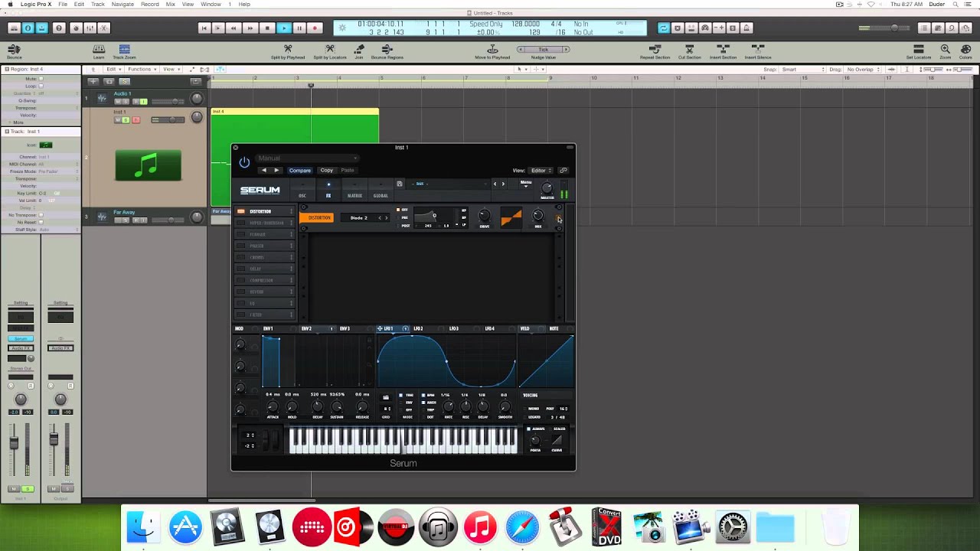
Task: Open the Edit dropdown in tracks area
Action: coord(113,70)
